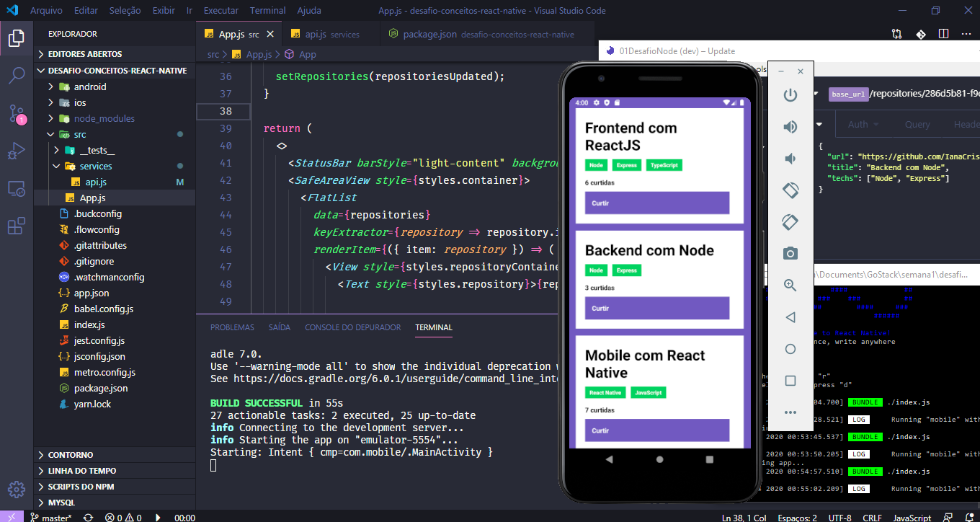980x522 pixels.
Task: Expand the EDITORES ABERTOS section
Action: coord(115,54)
